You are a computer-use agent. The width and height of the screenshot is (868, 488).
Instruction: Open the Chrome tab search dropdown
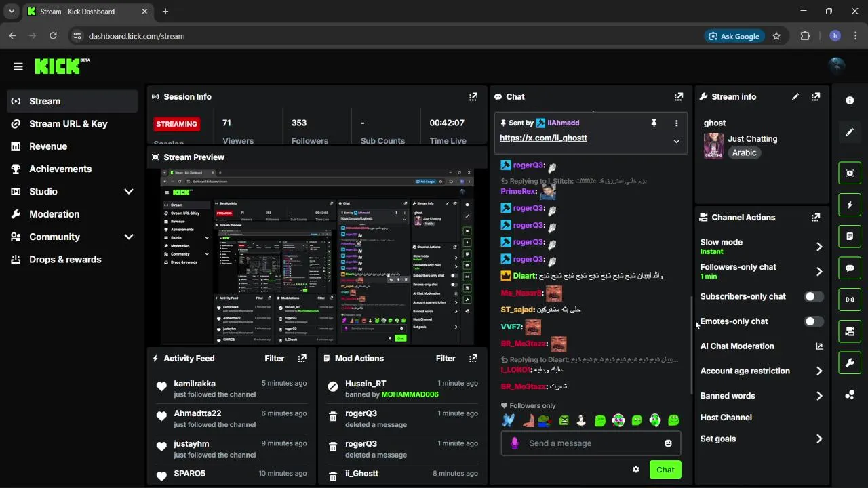click(12, 12)
